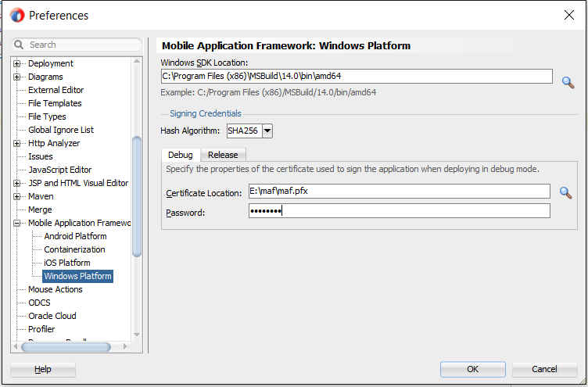This screenshot has width=588, height=387.
Task: Click the preferences Search field
Action: click(x=77, y=45)
